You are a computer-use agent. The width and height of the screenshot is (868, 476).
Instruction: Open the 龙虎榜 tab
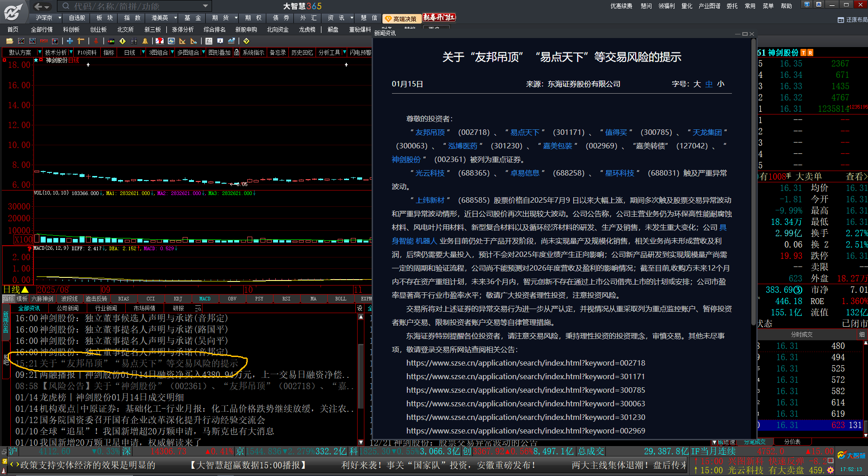[x=307, y=29]
